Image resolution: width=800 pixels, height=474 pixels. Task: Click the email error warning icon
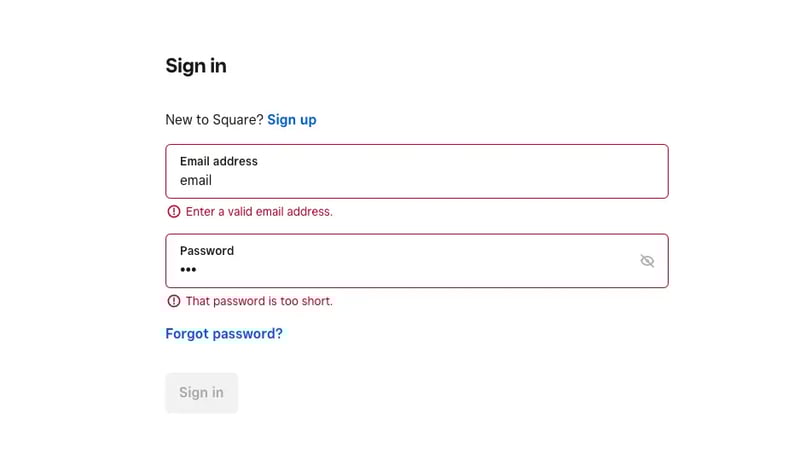[x=174, y=212]
